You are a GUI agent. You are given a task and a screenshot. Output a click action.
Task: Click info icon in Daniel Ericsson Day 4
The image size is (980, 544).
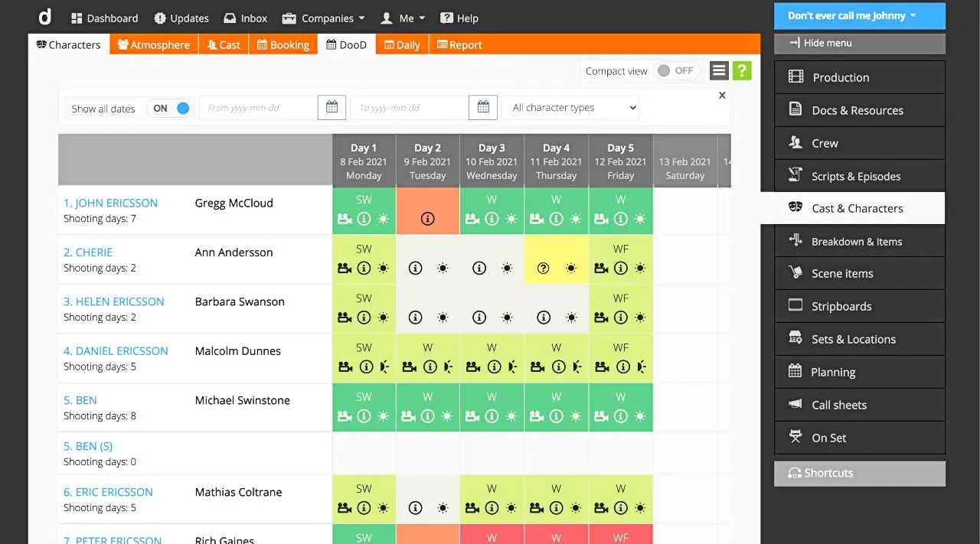559,367
